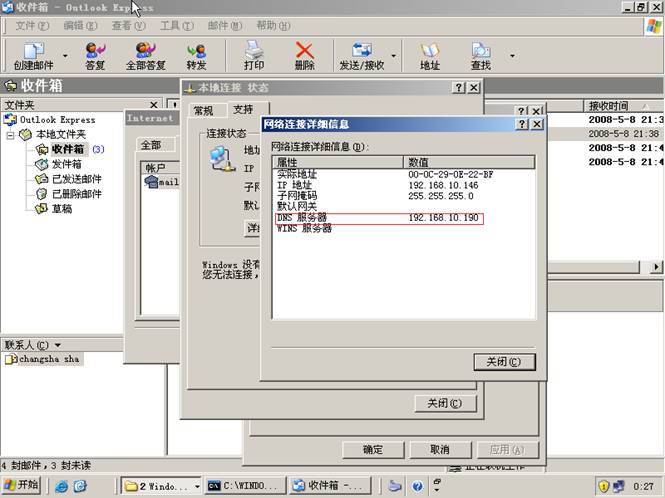Screen dimensions: 665x498
Task: Open the dropdown arrow beside 创建邮件
Action: click(x=66, y=56)
